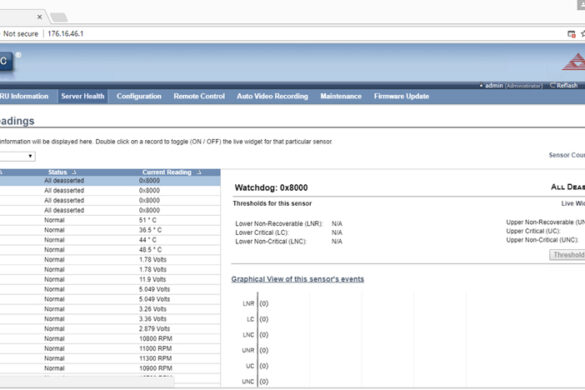Screen dimensions: 585x390
Task: Select the row reading 3.36 Volts
Action: tap(110, 319)
